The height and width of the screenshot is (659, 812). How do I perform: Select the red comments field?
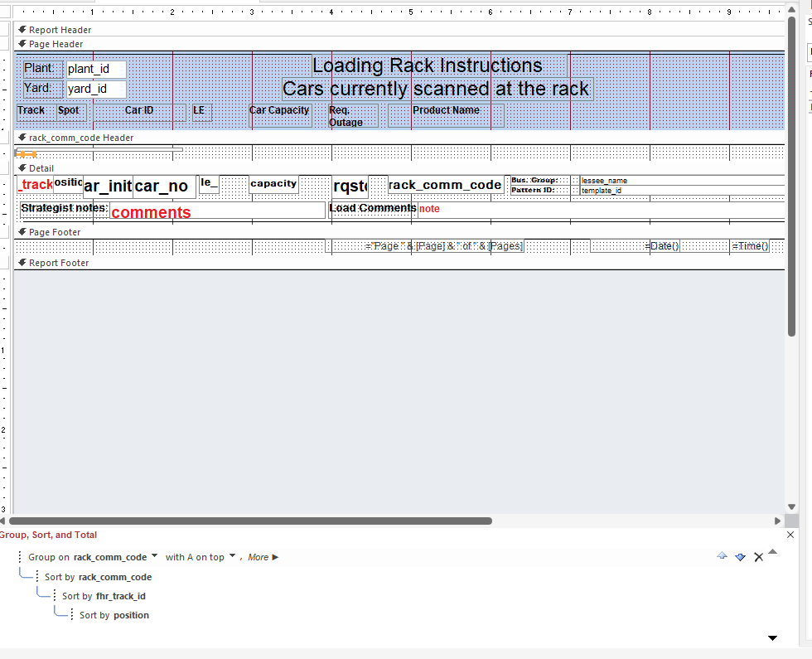point(217,211)
